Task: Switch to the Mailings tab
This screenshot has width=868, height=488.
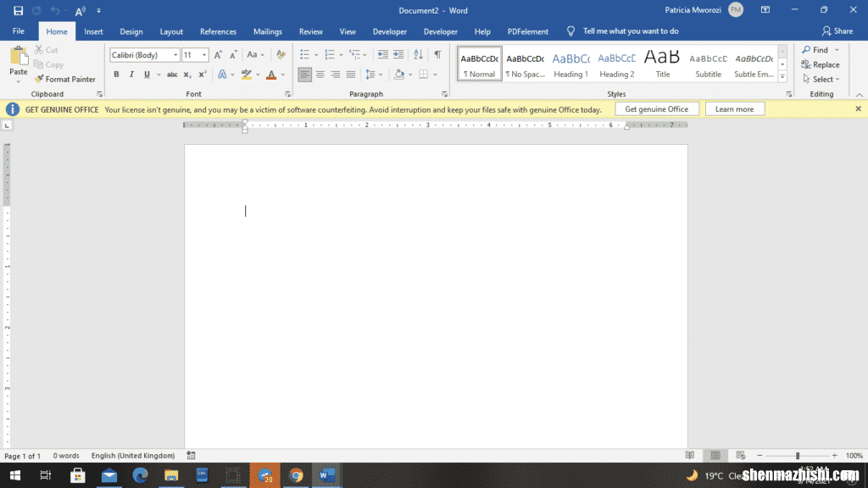Action: 267,31
